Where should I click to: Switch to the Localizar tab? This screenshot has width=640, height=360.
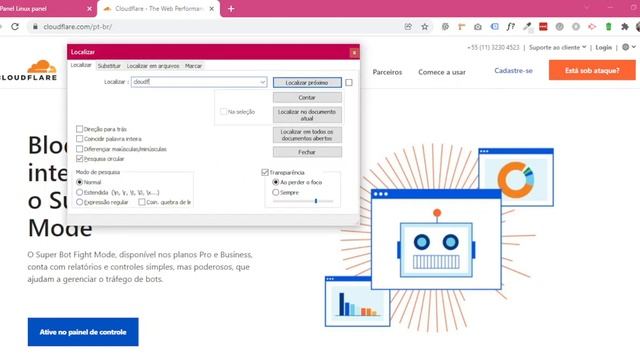81,65
